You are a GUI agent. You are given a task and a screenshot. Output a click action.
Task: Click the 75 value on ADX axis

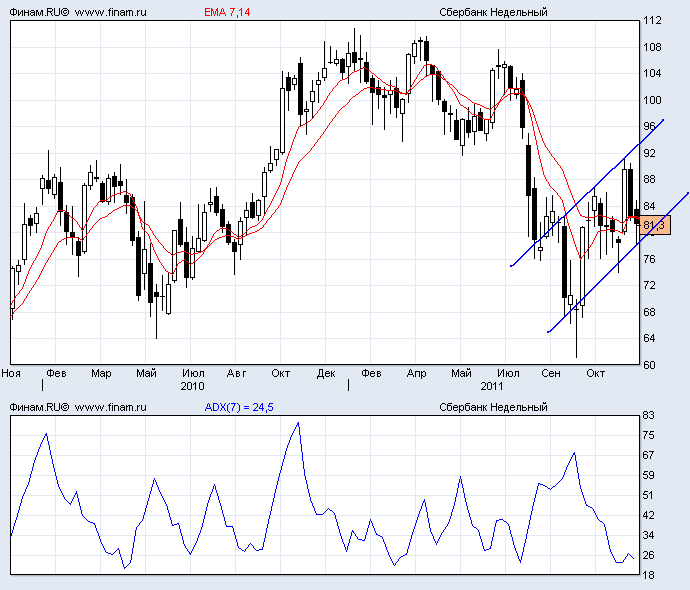[x=649, y=436]
